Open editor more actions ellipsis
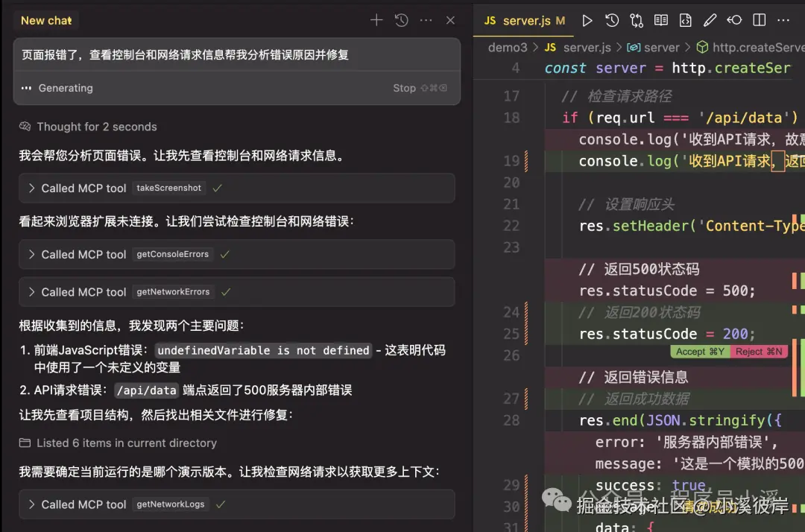 pos(783,20)
